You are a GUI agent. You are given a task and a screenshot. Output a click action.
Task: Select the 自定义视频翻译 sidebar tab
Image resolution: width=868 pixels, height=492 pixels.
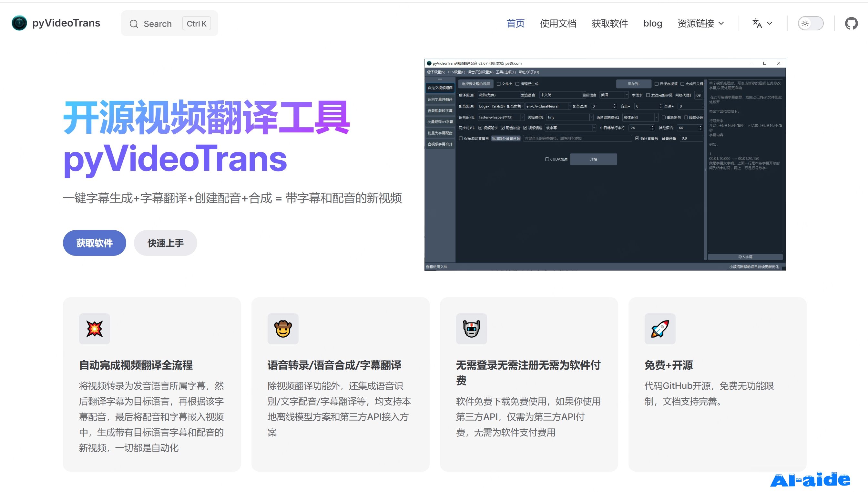click(x=440, y=88)
